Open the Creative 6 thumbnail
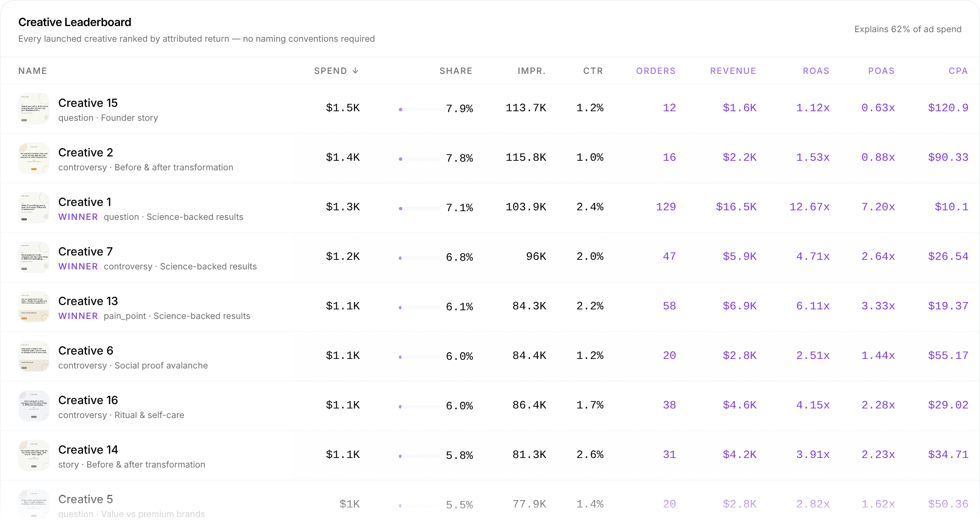This screenshot has height=531, width=980. pos(34,356)
